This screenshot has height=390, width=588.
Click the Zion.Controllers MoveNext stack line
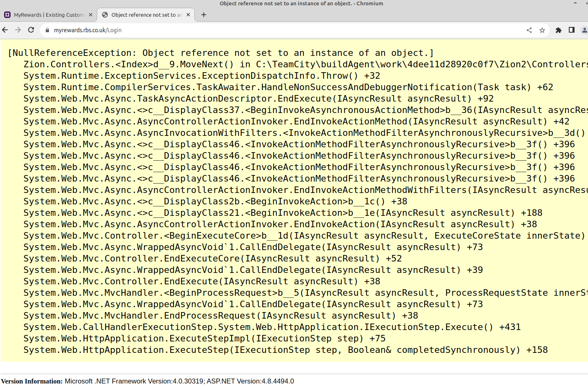(x=286, y=64)
